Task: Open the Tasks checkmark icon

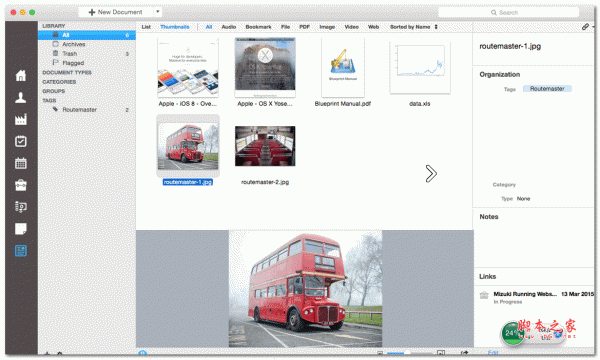Action: tap(21, 141)
